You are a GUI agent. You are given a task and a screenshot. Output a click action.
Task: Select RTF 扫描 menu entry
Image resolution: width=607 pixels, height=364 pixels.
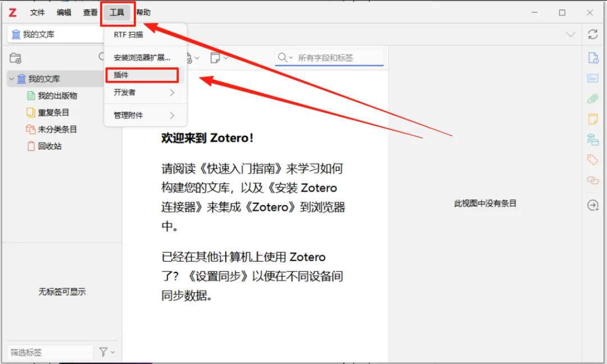128,35
